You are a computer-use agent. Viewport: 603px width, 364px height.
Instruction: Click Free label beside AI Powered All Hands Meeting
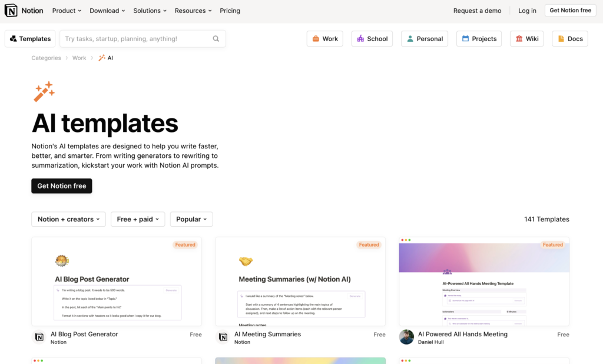(x=564, y=335)
